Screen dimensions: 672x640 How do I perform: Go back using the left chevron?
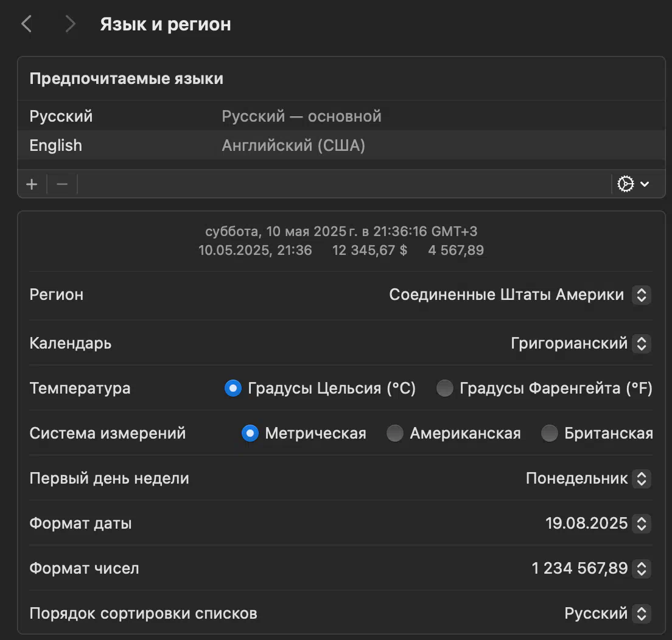click(26, 24)
